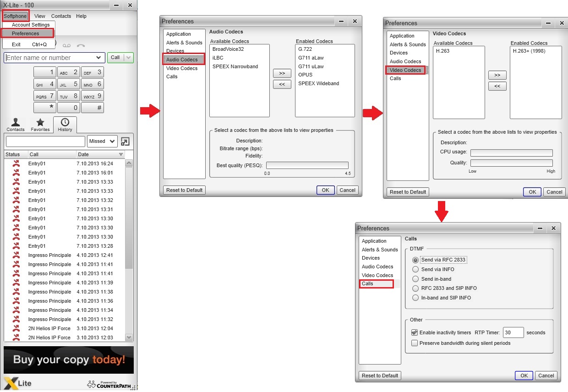
Task: Click the voicemail icon above the dial field
Action: click(67, 45)
